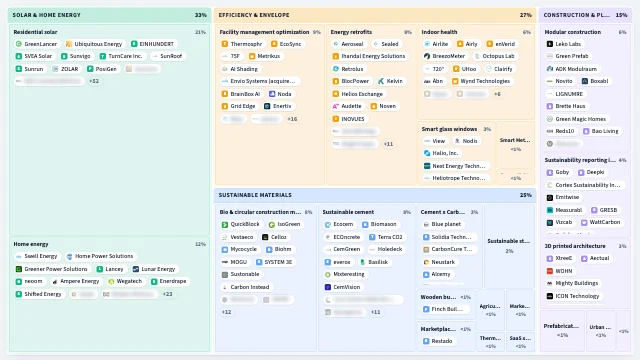Select the CarbonCure T… chip

pyautogui.click(x=448, y=249)
